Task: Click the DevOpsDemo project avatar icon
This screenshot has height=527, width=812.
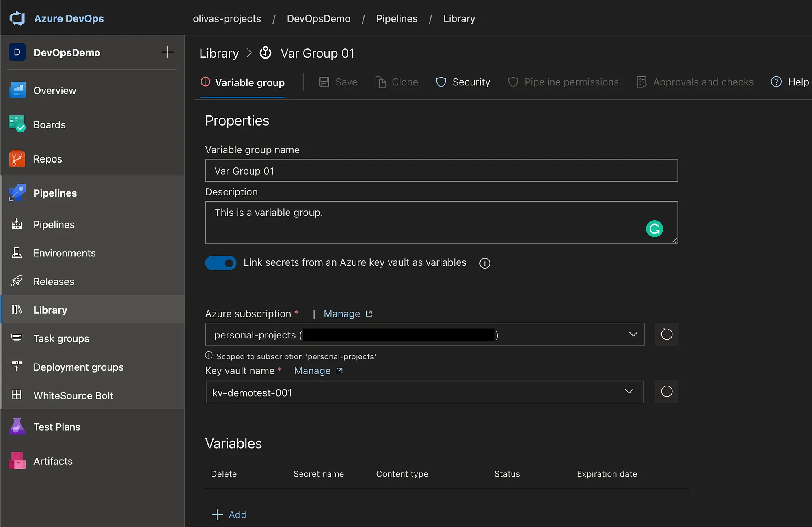Action: click(17, 52)
